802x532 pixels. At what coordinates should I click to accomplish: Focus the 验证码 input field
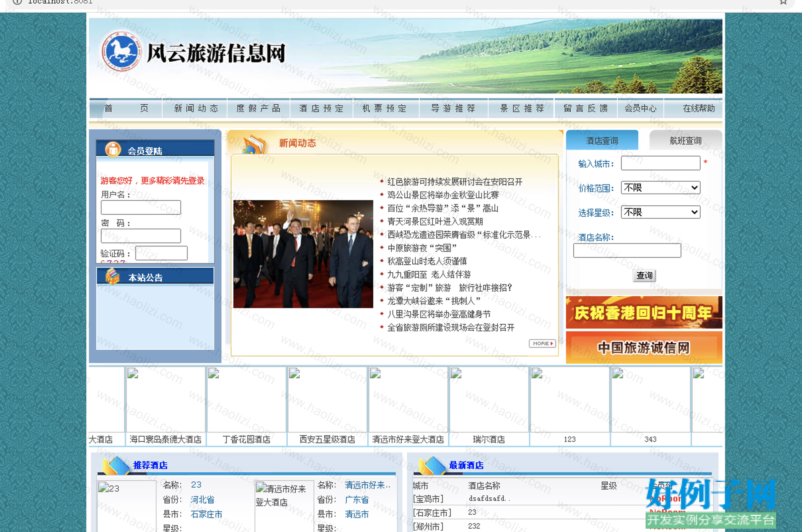click(x=161, y=253)
